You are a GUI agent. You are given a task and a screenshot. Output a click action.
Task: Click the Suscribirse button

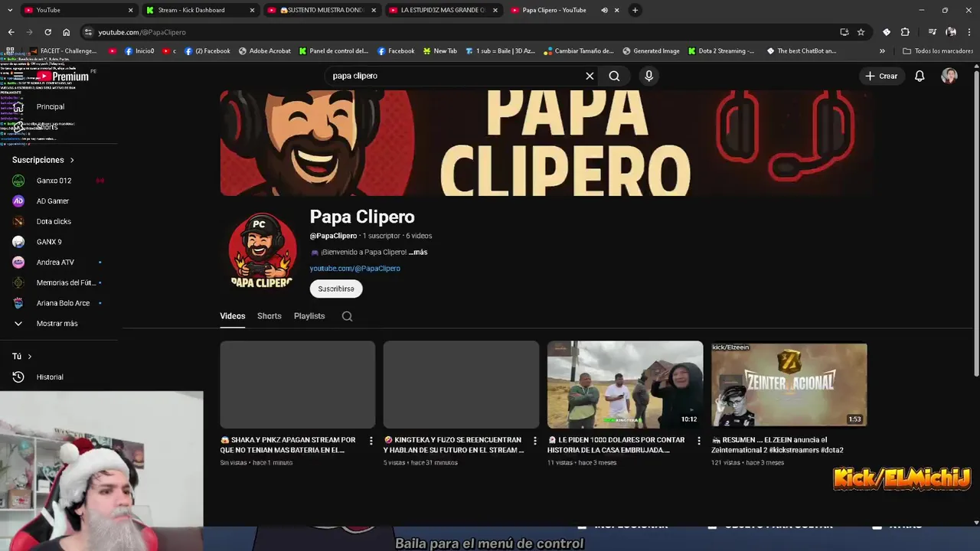(336, 289)
